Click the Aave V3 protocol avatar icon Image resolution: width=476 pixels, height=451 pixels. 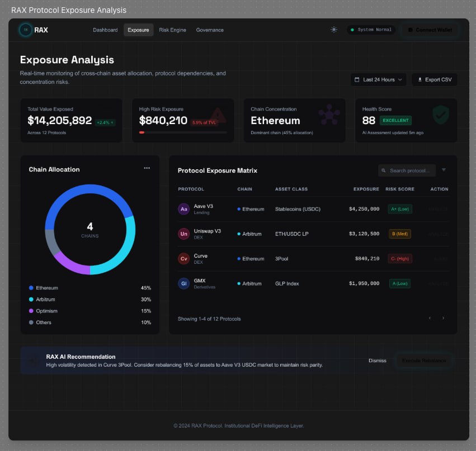[x=184, y=208]
